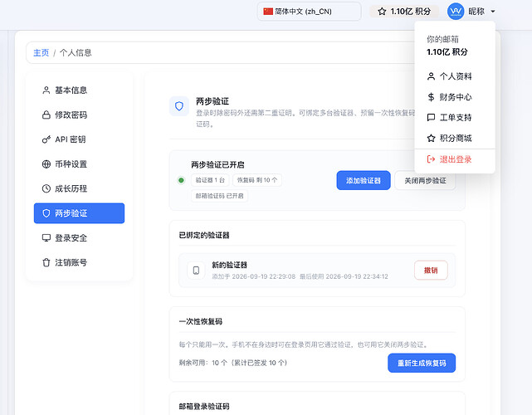This screenshot has height=415, width=532.
Task: Open 财务中心 from the account menu
Action: 455,97
